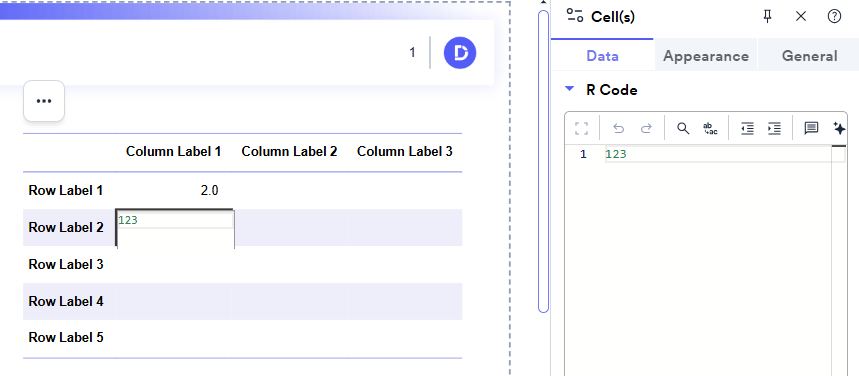The width and height of the screenshot is (859, 376).
Task: Pin the Cell(s) panel
Action: (x=768, y=16)
